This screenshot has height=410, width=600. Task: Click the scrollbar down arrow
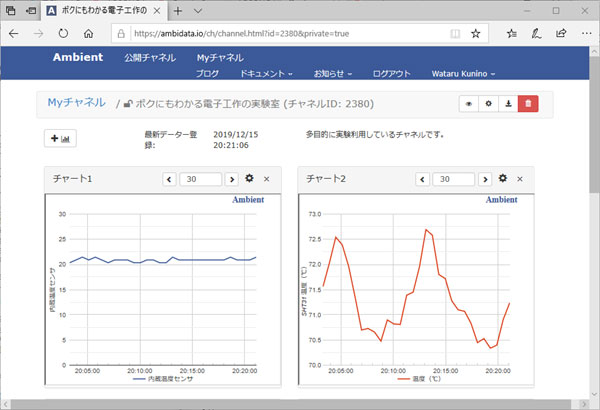click(595, 394)
